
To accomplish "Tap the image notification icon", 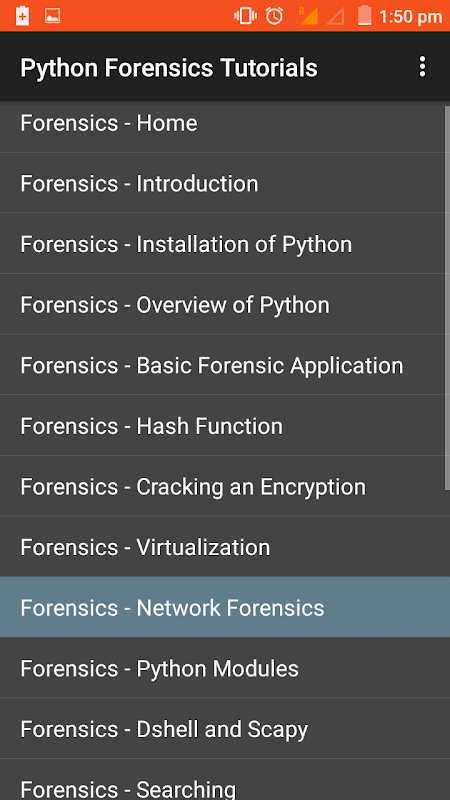I will click(x=53, y=16).
